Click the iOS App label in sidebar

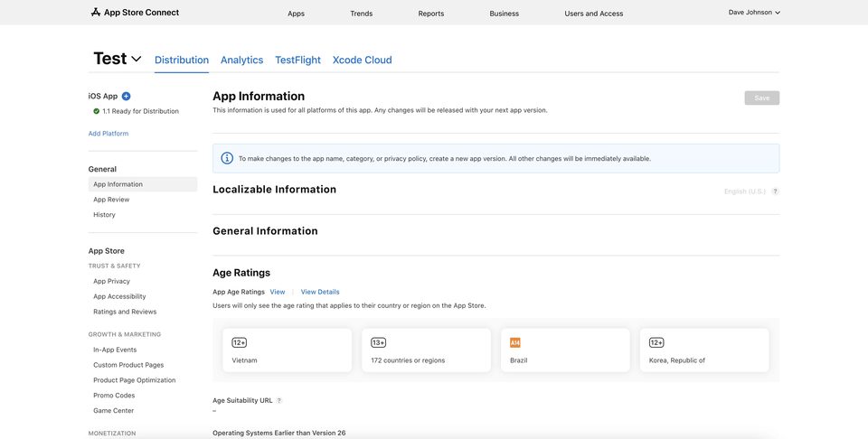point(103,97)
